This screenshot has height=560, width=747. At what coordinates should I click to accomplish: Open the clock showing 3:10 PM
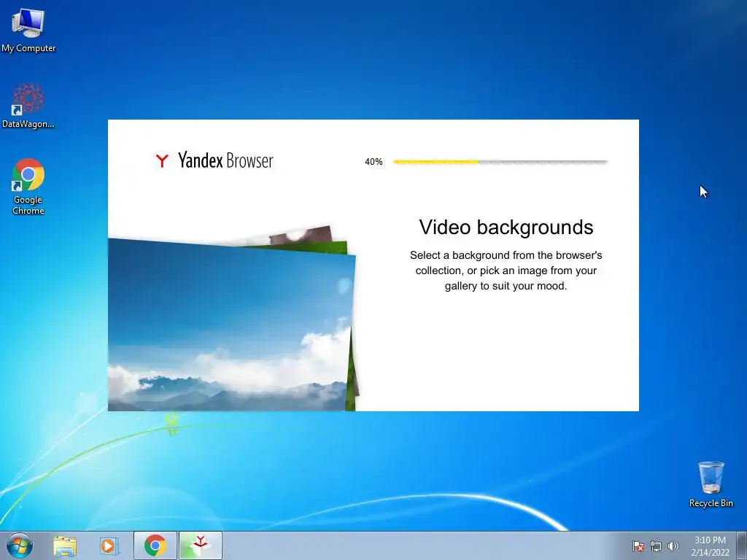[710, 546]
